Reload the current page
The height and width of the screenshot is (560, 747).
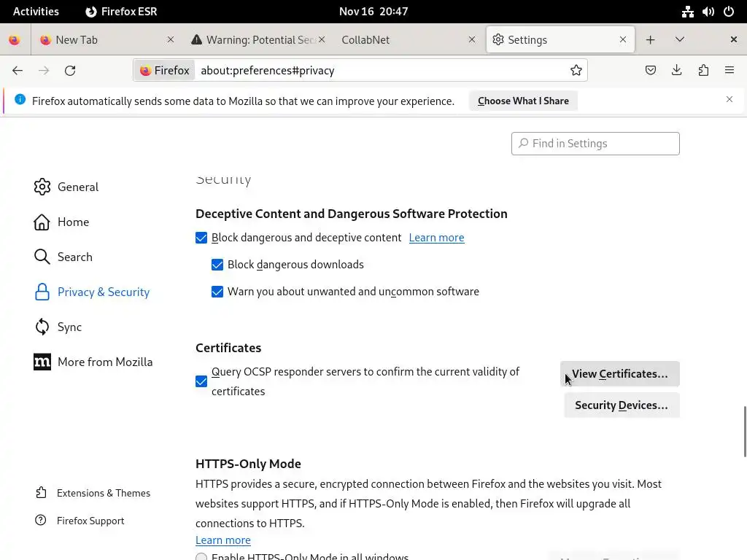[x=70, y=70]
